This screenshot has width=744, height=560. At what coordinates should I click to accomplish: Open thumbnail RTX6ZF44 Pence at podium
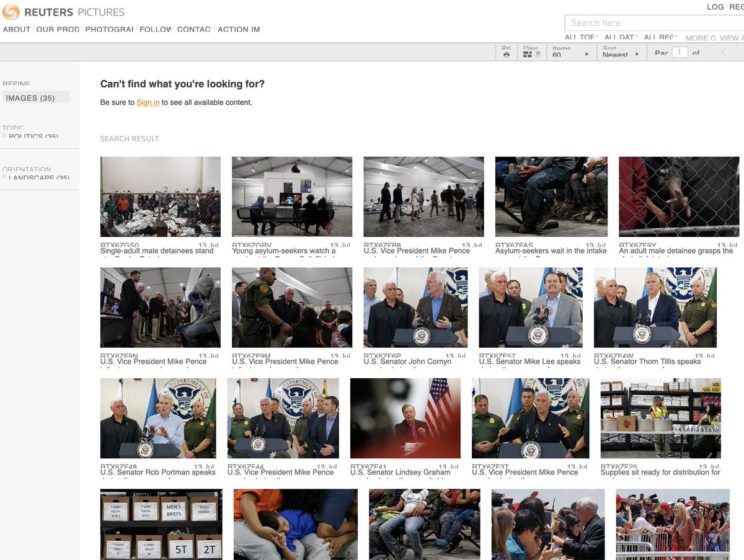[283, 418]
